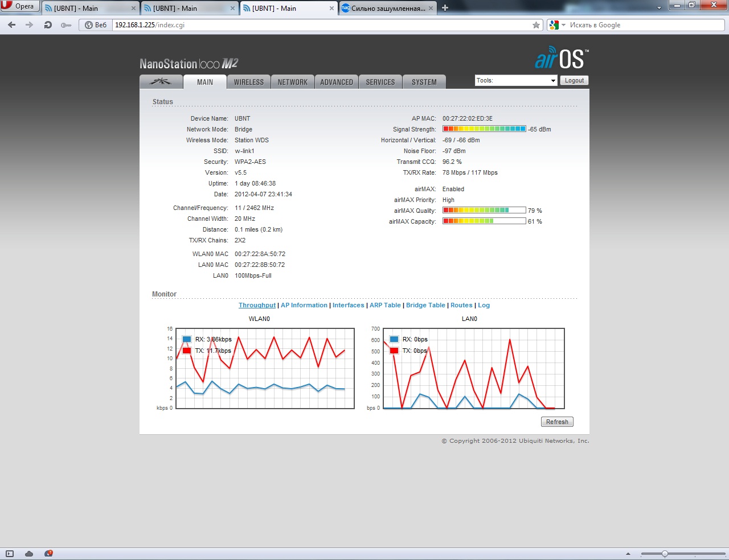Toggle the panel icon in status bar
729x560 pixels.
click(x=10, y=554)
